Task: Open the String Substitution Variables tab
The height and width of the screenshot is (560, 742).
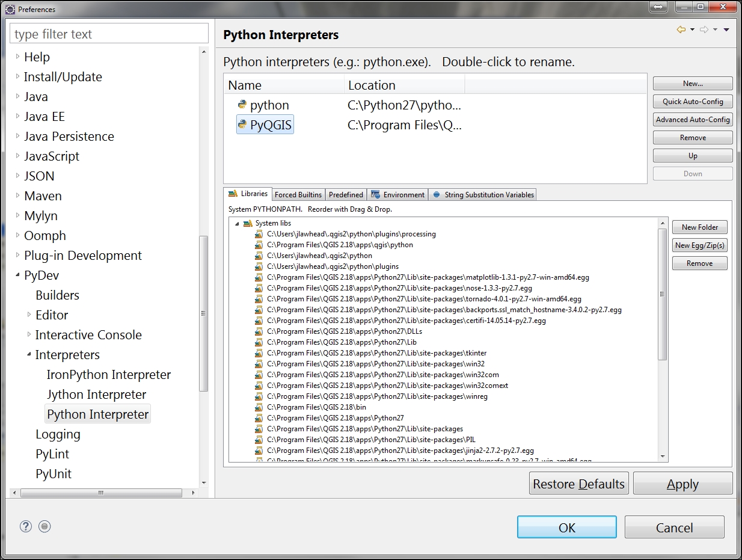Action: pyautogui.click(x=482, y=195)
